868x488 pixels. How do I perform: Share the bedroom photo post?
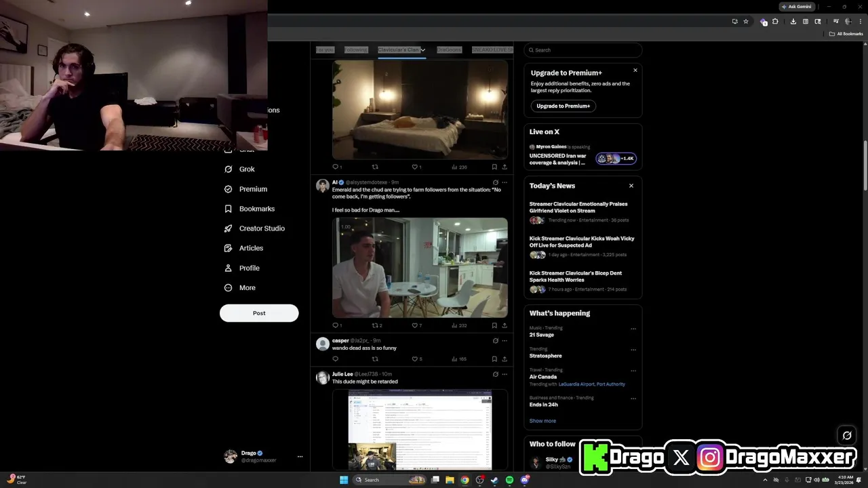(x=505, y=167)
